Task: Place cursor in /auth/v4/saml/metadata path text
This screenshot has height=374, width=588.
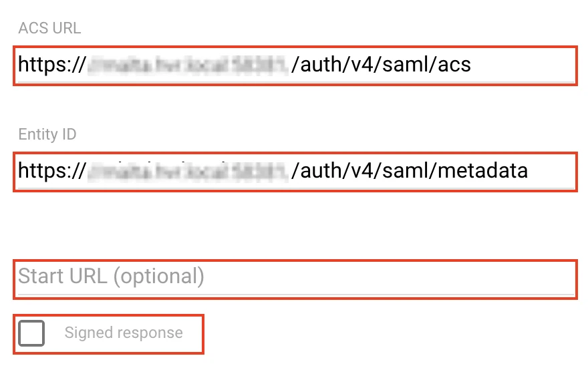Action: point(409,171)
